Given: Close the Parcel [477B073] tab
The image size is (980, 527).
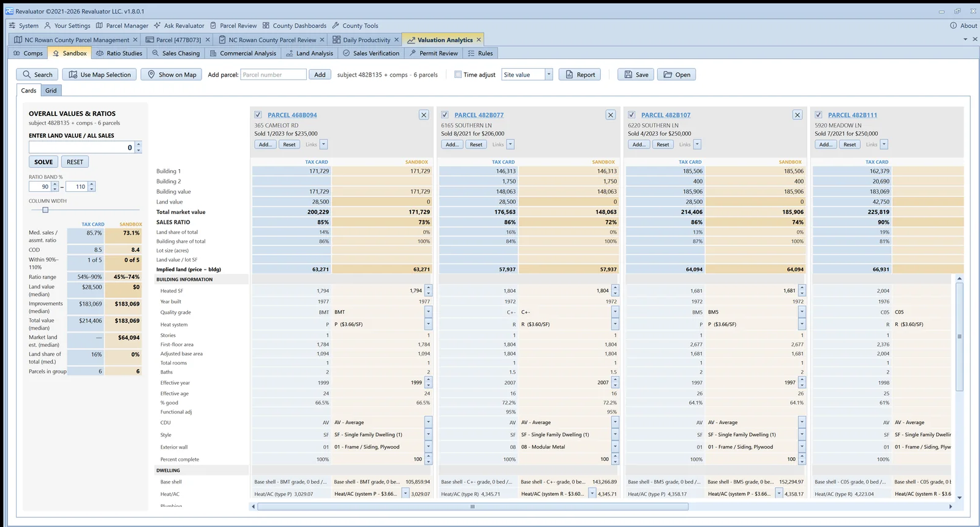Looking at the screenshot, I should click(208, 40).
